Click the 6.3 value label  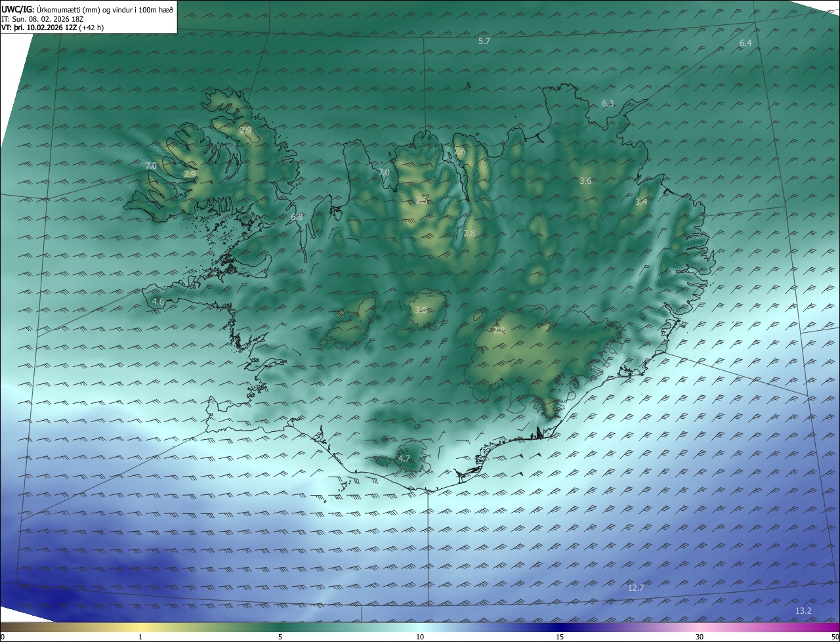click(608, 103)
